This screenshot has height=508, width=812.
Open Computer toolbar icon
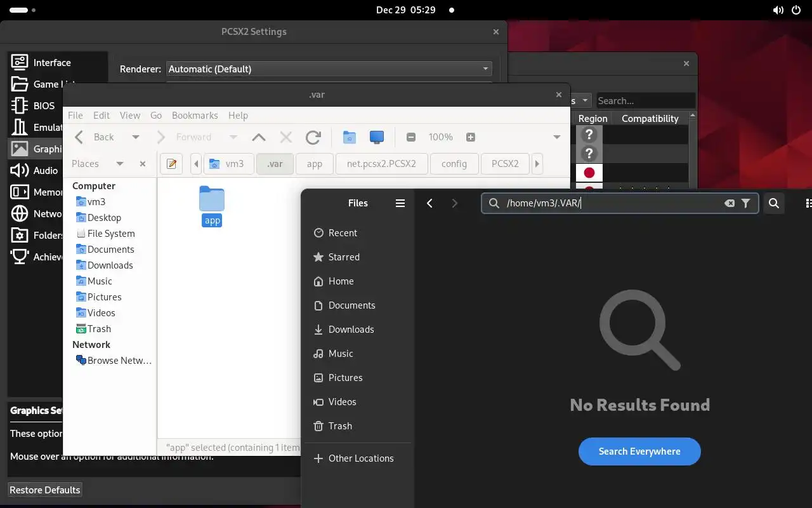[377, 137]
